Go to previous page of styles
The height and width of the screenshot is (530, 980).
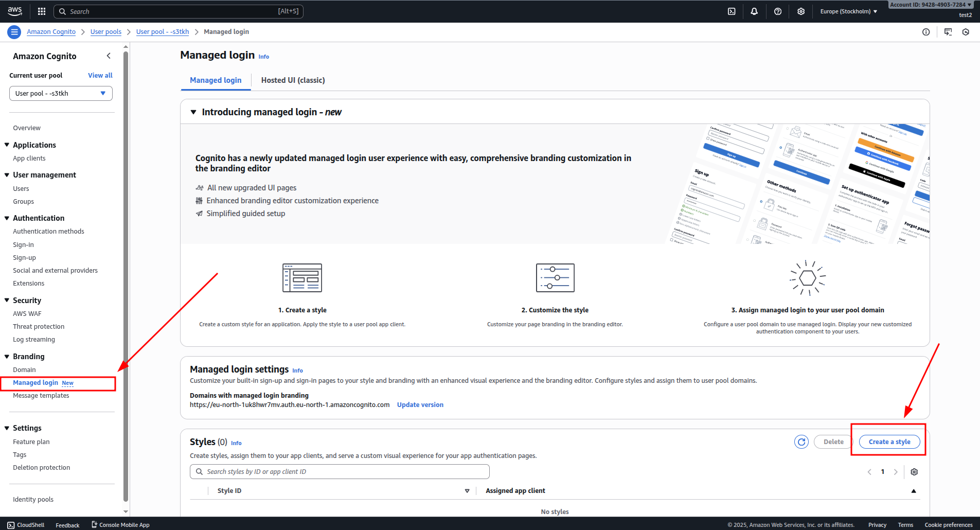(x=869, y=472)
